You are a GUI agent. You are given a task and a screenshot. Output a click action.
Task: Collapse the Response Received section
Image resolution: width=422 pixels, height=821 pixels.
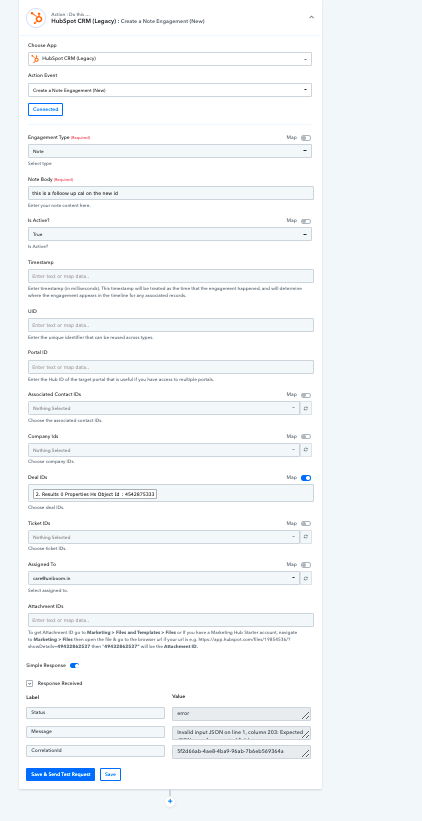pyautogui.click(x=30, y=683)
